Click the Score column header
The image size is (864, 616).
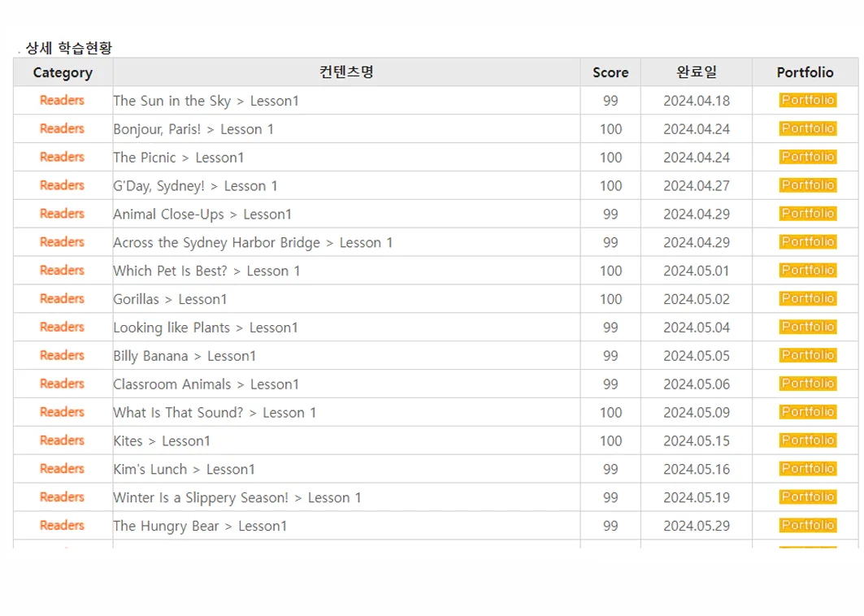pos(610,72)
